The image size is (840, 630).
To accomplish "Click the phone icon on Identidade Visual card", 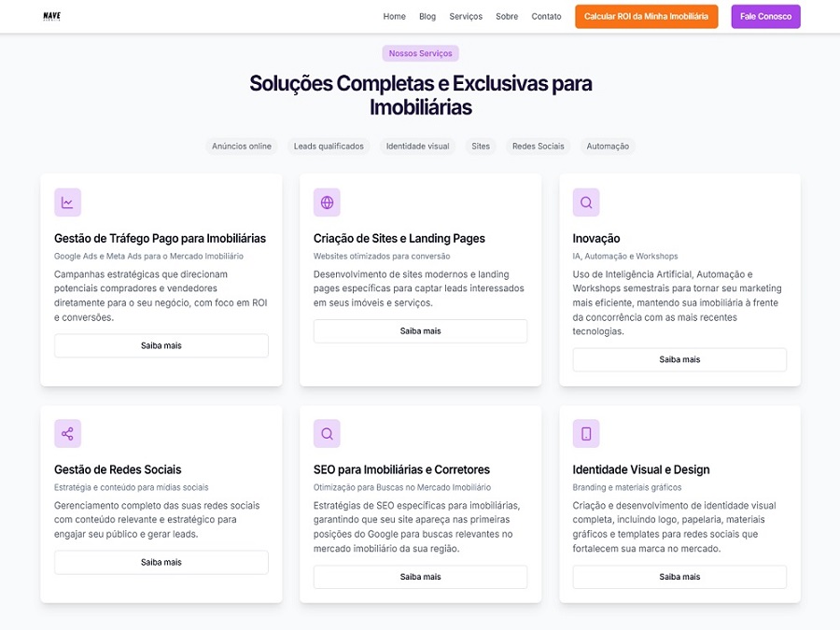I will point(586,434).
